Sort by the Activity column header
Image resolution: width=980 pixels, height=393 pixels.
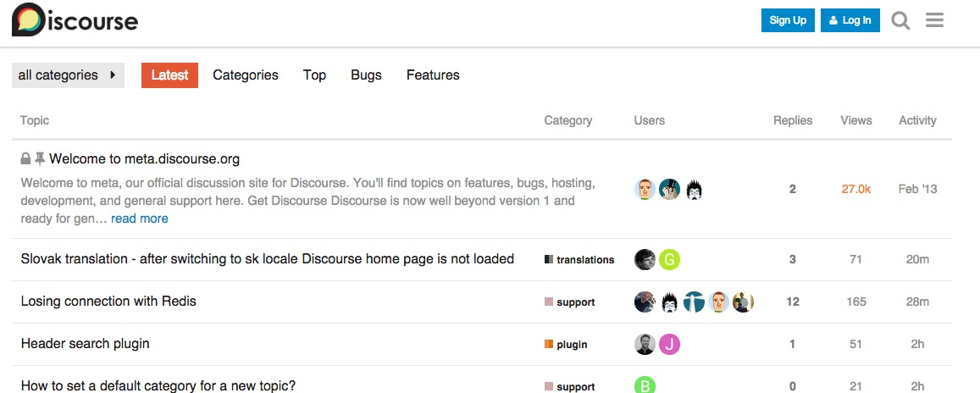(917, 120)
